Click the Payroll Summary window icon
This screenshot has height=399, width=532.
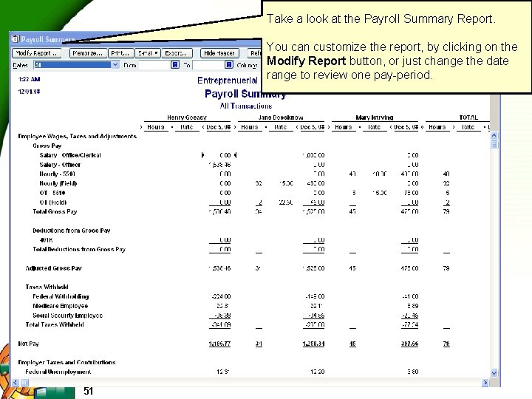pos(16,38)
